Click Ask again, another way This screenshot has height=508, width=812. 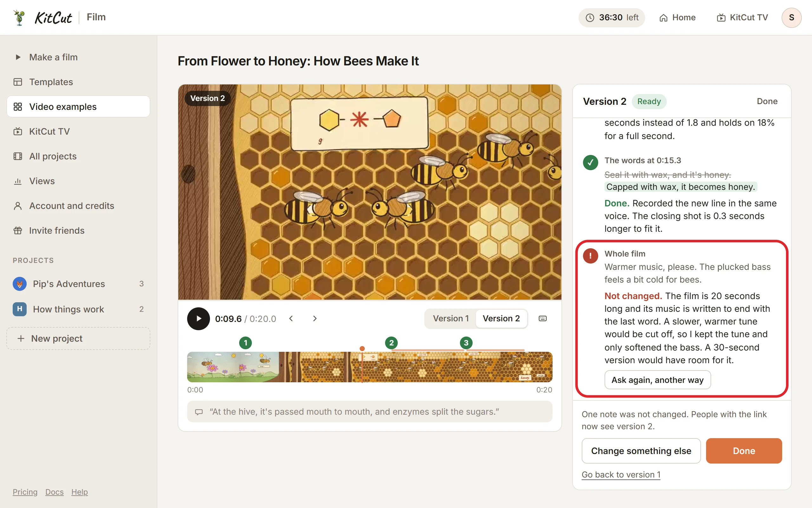point(657,380)
